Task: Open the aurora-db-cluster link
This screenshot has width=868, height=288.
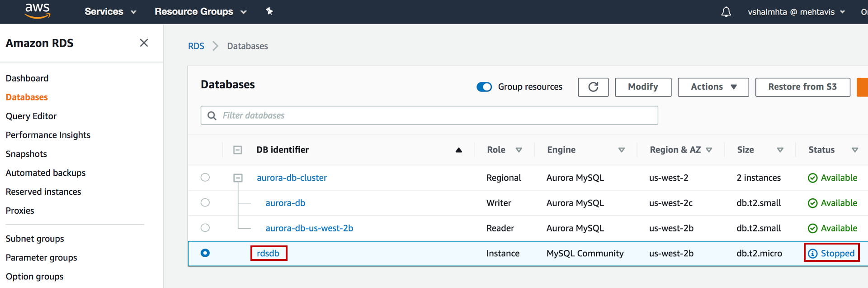Action: (292, 178)
